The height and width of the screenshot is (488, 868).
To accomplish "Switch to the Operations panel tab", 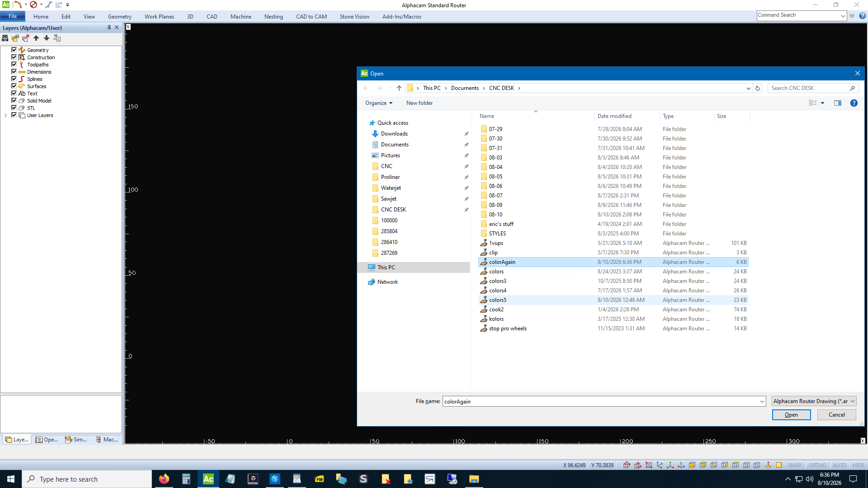I will (47, 440).
